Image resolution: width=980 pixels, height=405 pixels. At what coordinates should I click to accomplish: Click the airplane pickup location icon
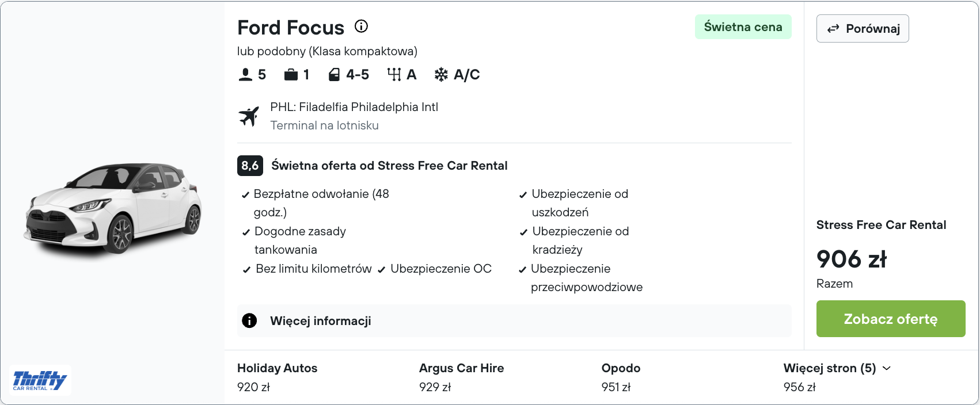coord(249,116)
